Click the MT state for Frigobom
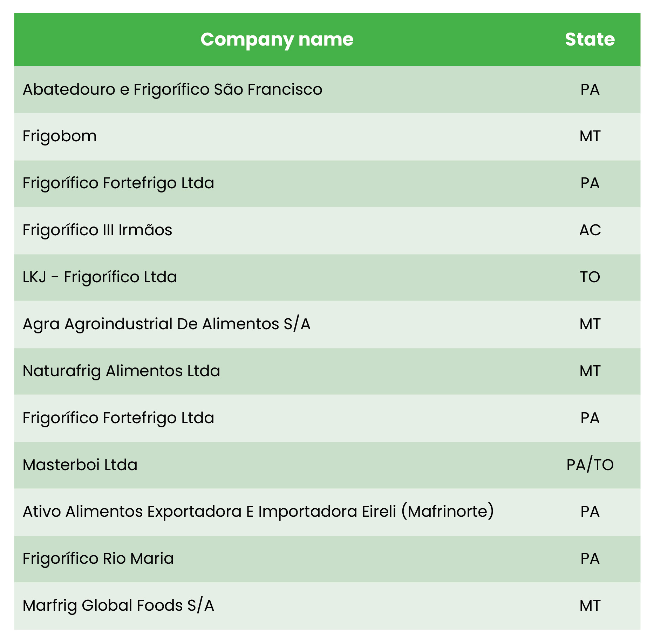The width and height of the screenshot is (654, 644). (590, 136)
